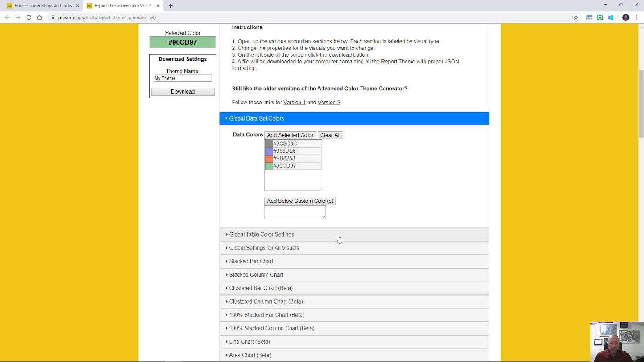Click the green extension icon in toolbar
Viewport: 644px width, 362px height.
tap(600, 18)
